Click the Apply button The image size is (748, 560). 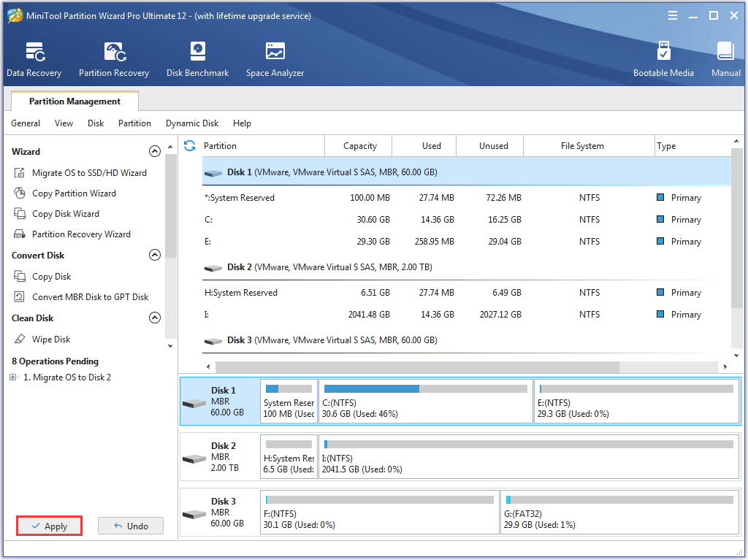click(x=50, y=526)
